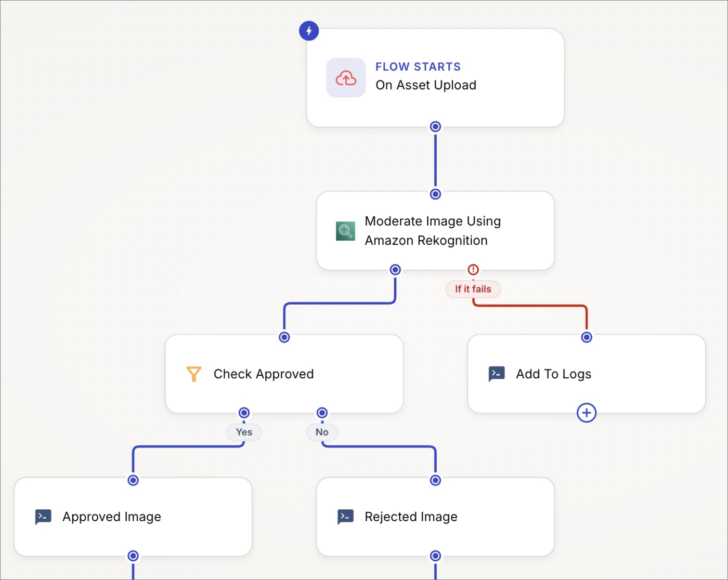The height and width of the screenshot is (580, 728).
Task: Click the "FLOW STARTS" heading text
Action: pos(418,67)
